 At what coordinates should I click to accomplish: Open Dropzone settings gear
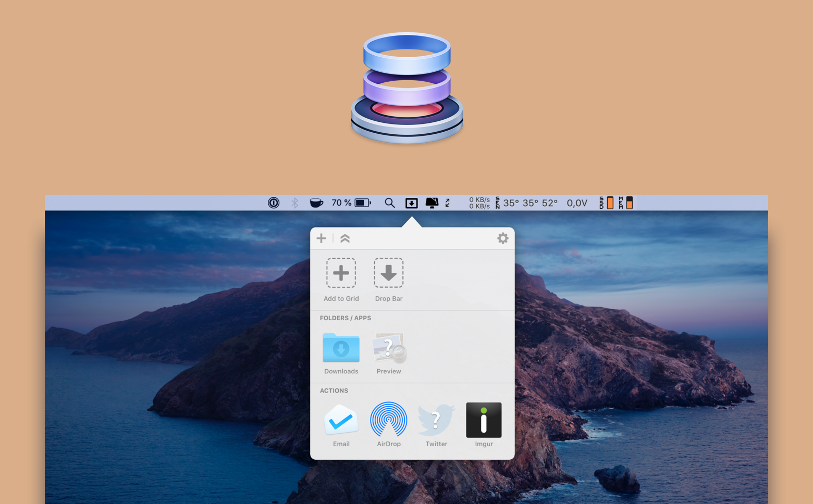[x=502, y=238]
